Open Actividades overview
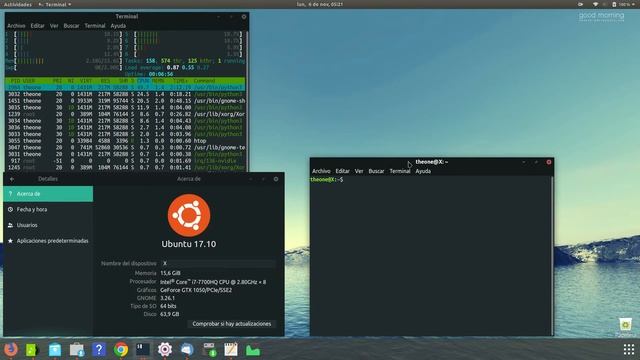 tap(18, 4)
